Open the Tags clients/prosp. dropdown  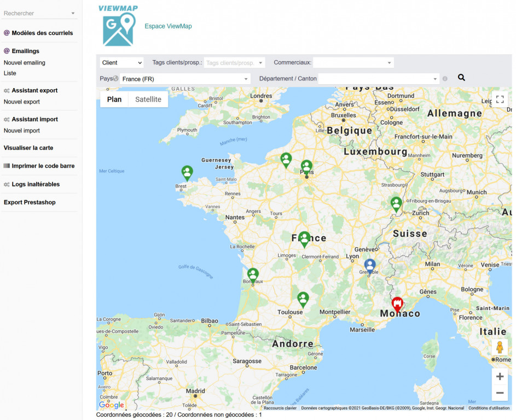pyautogui.click(x=235, y=62)
